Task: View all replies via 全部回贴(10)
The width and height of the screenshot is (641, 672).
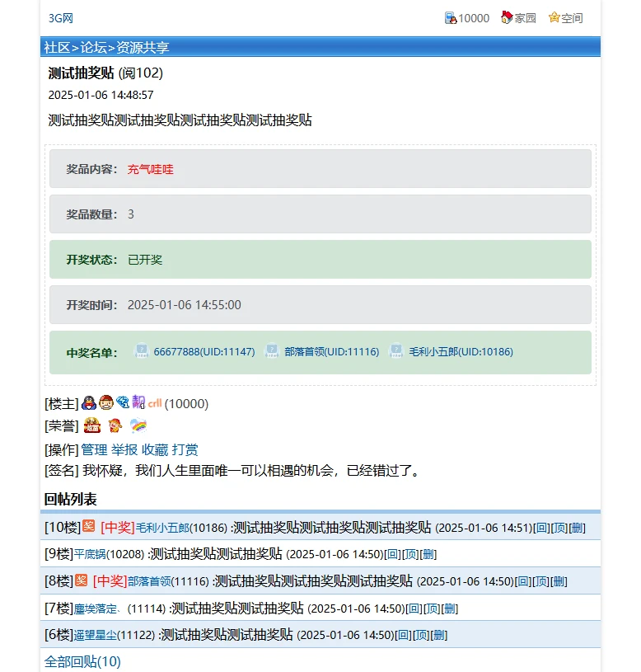Action: [x=82, y=661]
